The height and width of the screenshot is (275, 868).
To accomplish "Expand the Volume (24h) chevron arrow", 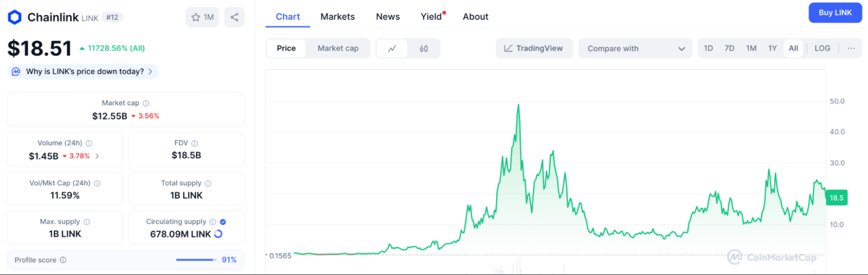I will coord(97,156).
